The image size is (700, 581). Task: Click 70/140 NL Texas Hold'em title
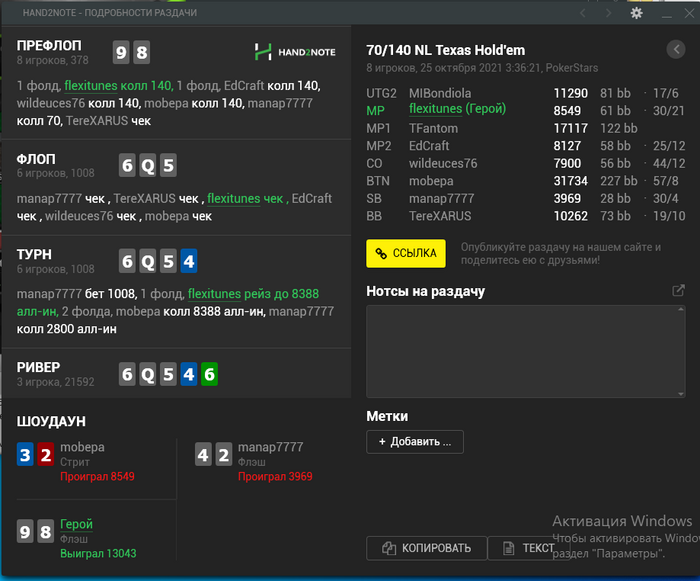point(446,50)
